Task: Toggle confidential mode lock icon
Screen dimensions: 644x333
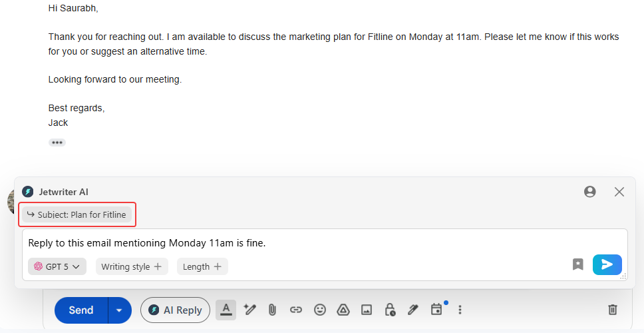Action: tap(390, 310)
